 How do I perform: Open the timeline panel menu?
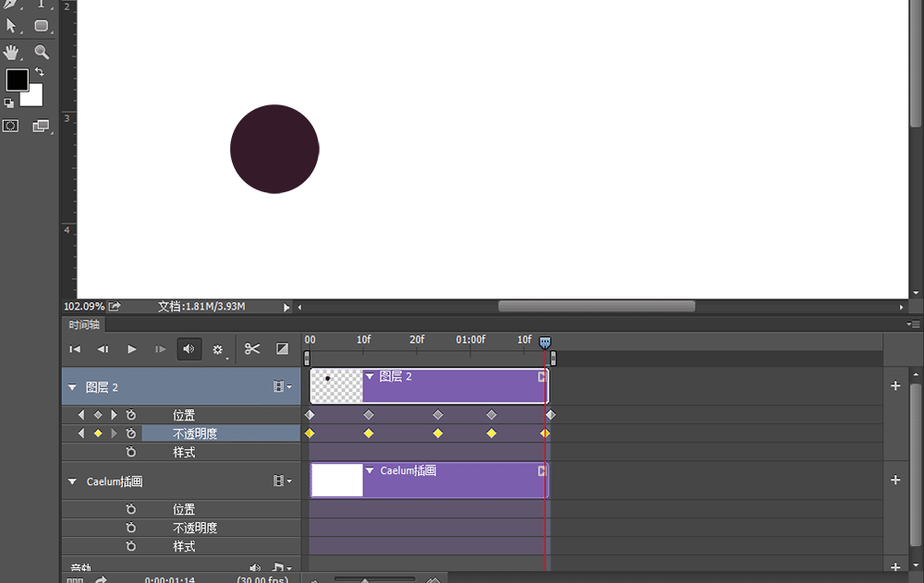coord(914,324)
